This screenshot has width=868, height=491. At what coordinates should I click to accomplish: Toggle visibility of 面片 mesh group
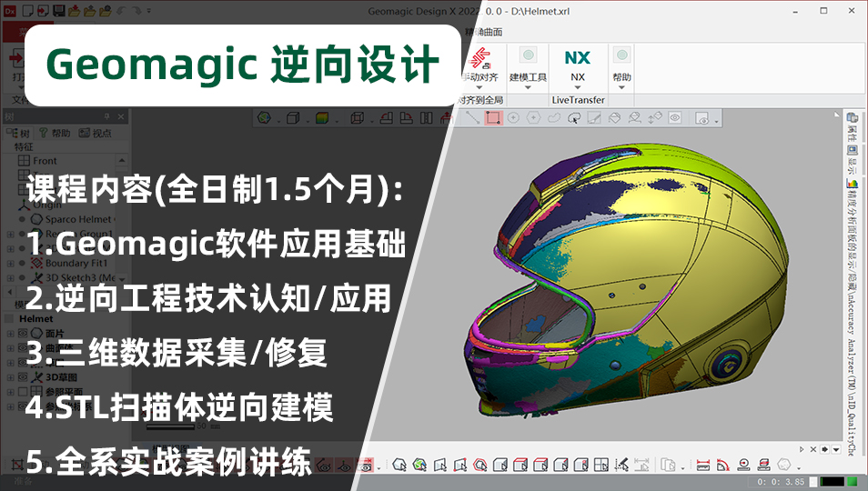tap(23, 334)
